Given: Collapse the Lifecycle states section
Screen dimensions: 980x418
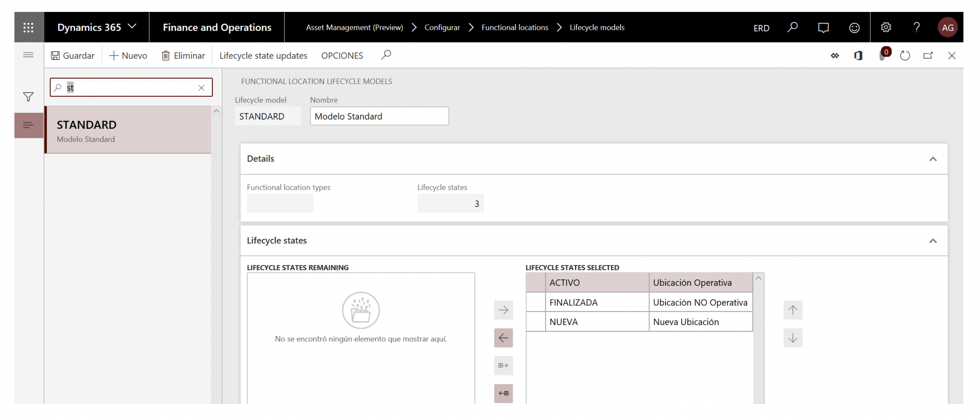Looking at the screenshot, I should click(x=932, y=241).
